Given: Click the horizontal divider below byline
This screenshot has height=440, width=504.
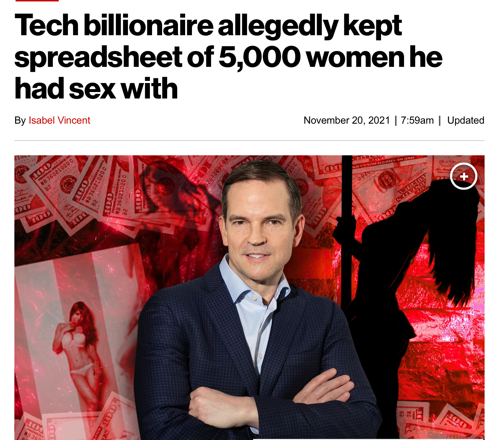Looking at the screenshot, I should 249,141.
